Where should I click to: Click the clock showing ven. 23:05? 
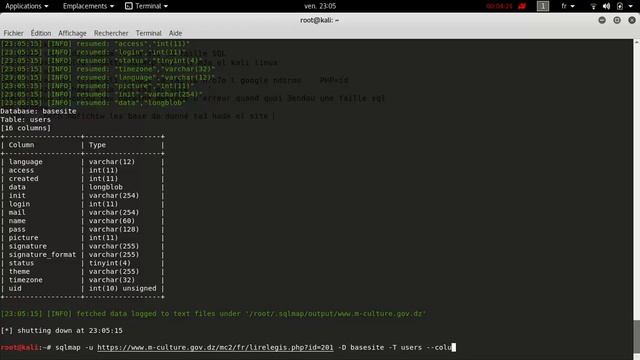click(320, 6)
